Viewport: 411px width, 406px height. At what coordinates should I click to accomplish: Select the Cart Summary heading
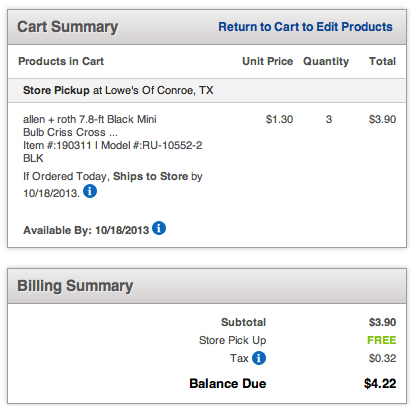(68, 27)
